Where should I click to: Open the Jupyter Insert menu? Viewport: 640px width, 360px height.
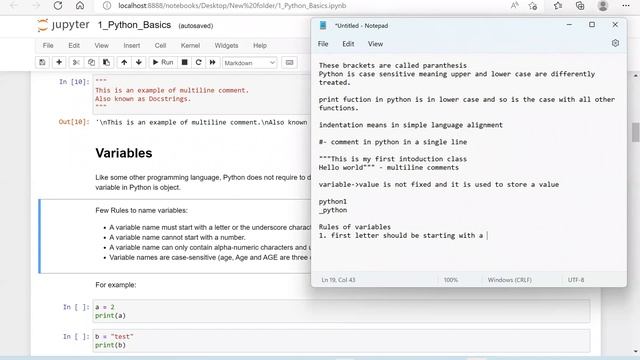tap(132, 45)
